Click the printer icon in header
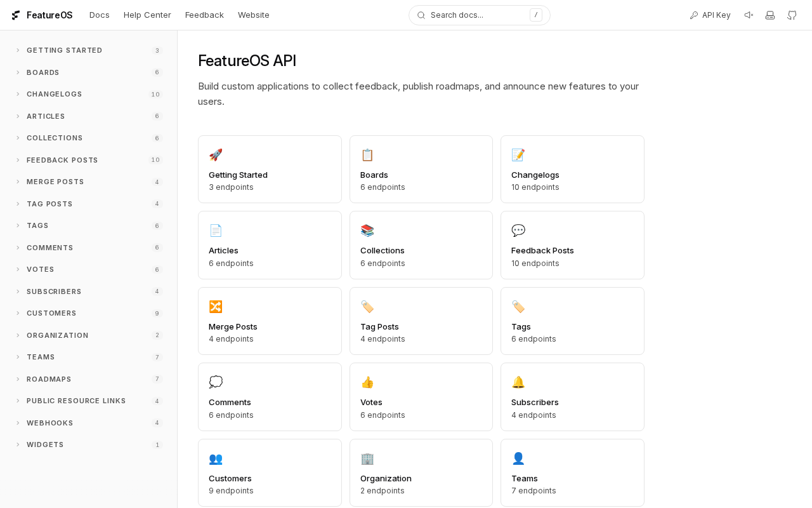Image resolution: width=812 pixels, height=508 pixels. 770,15
